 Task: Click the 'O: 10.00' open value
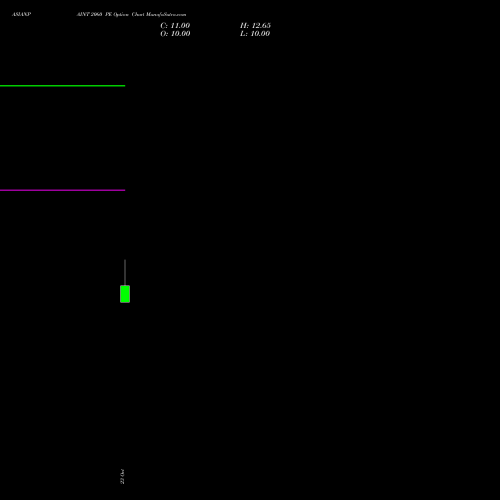175,34
